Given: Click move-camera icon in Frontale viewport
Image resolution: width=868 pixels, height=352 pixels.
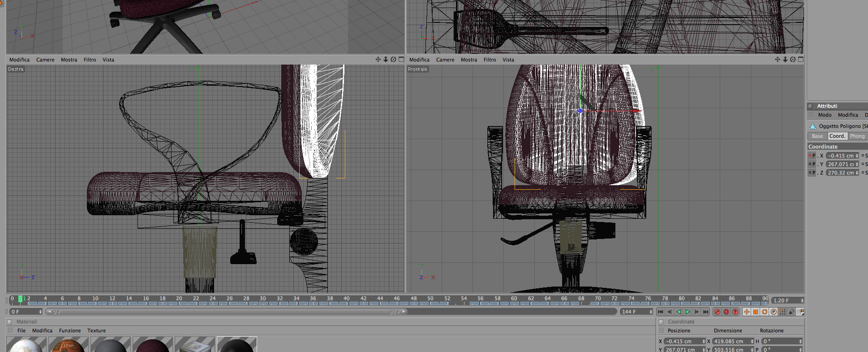Looking at the screenshot, I should point(778,59).
